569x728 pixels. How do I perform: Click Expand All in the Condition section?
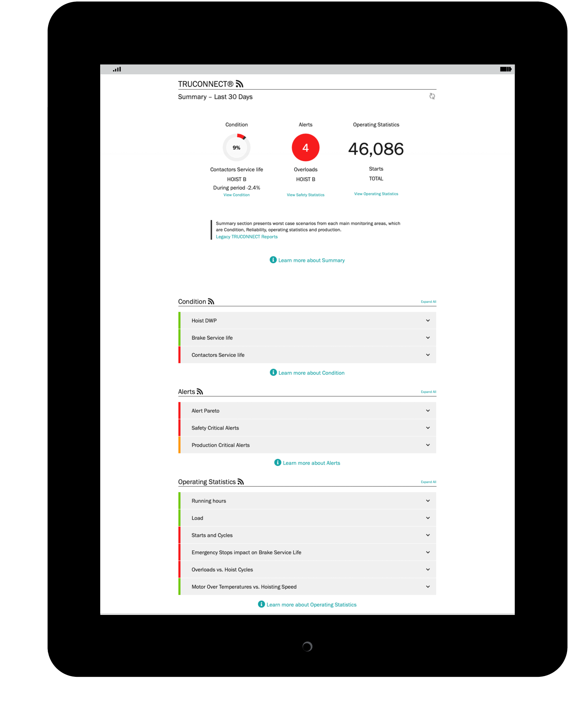pos(428,302)
